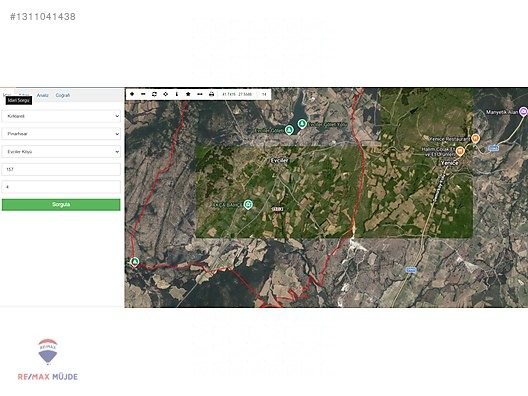The width and height of the screenshot is (528, 396).
Task: Click the star favorites icon
Action: coord(188,94)
